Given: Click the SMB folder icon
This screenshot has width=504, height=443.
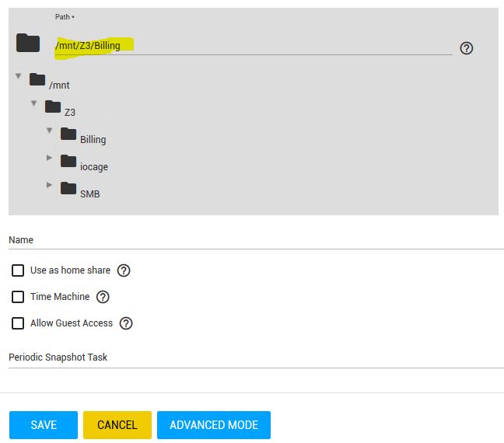Looking at the screenshot, I should pos(68,188).
